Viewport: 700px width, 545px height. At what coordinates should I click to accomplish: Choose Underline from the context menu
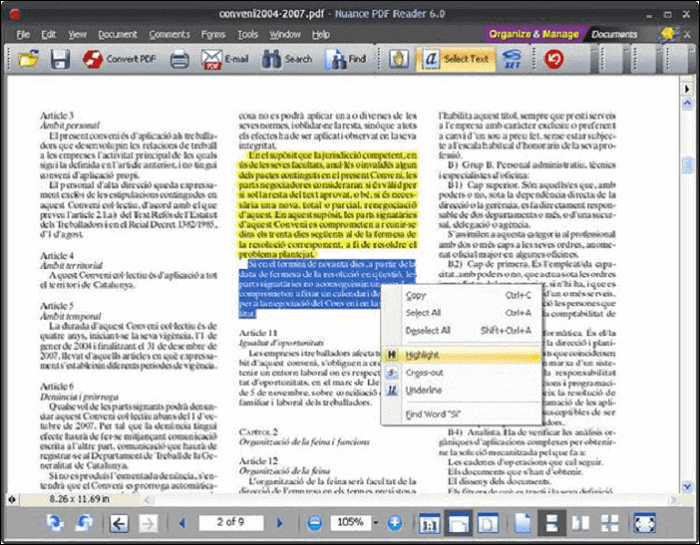pyautogui.click(x=424, y=389)
